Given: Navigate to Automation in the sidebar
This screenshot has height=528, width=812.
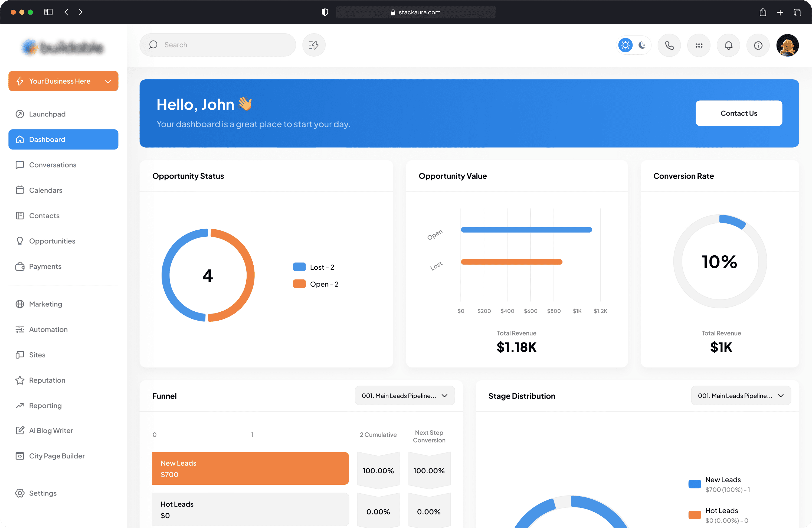Looking at the screenshot, I should (48, 329).
